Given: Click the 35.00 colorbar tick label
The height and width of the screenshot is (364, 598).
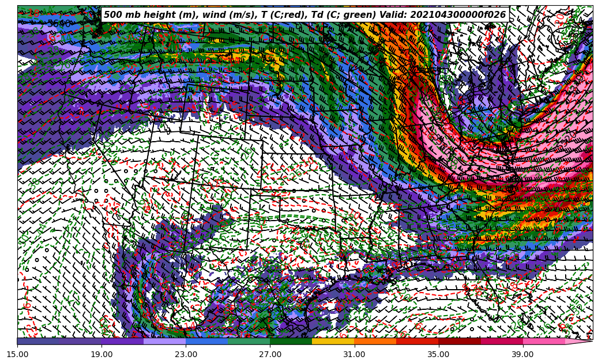Looking at the screenshot, I should [x=438, y=354].
